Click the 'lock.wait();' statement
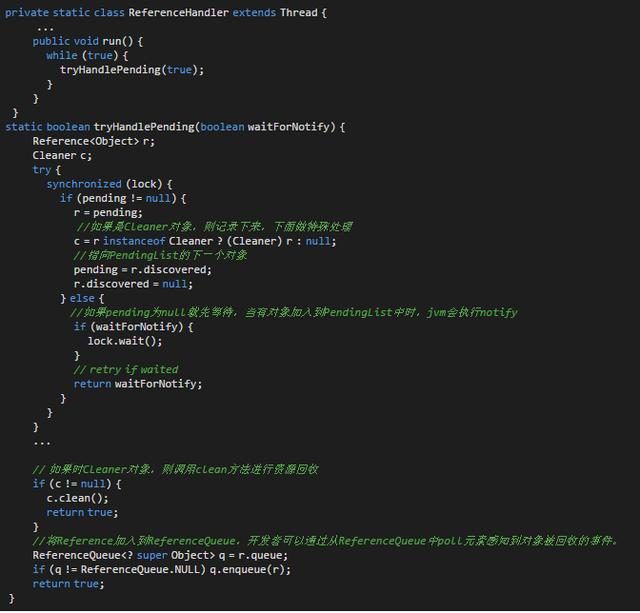The height and width of the screenshot is (613, 640). coord(125,341)
